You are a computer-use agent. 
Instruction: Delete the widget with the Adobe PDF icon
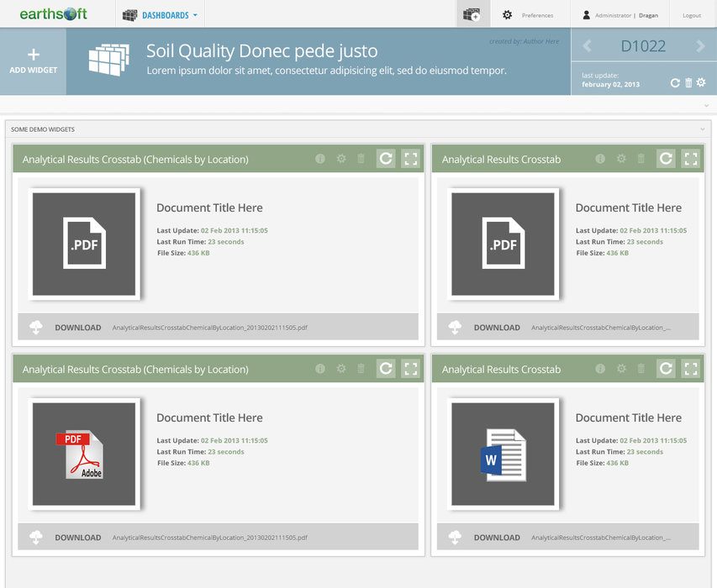point(361,369)
